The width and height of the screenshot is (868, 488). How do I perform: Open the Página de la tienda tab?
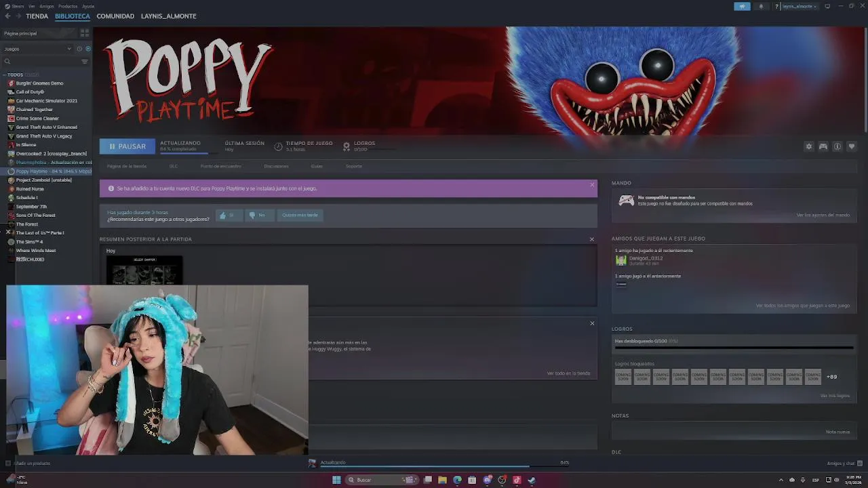[127, 166]
